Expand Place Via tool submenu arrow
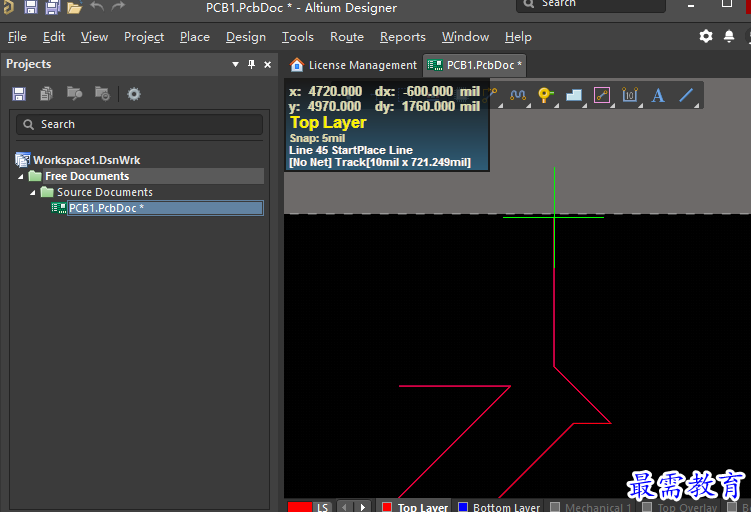The image size is (751, 517). [x=557, y=106]
